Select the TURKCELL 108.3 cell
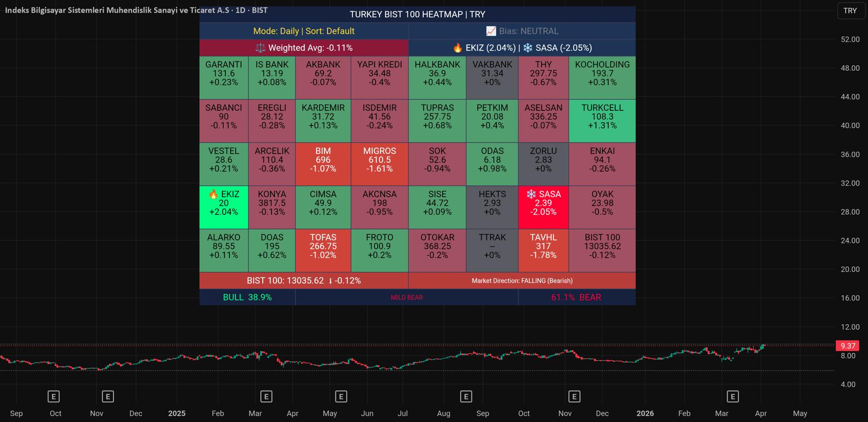Viewport: 868px width, 422px height. click(602, 121)
